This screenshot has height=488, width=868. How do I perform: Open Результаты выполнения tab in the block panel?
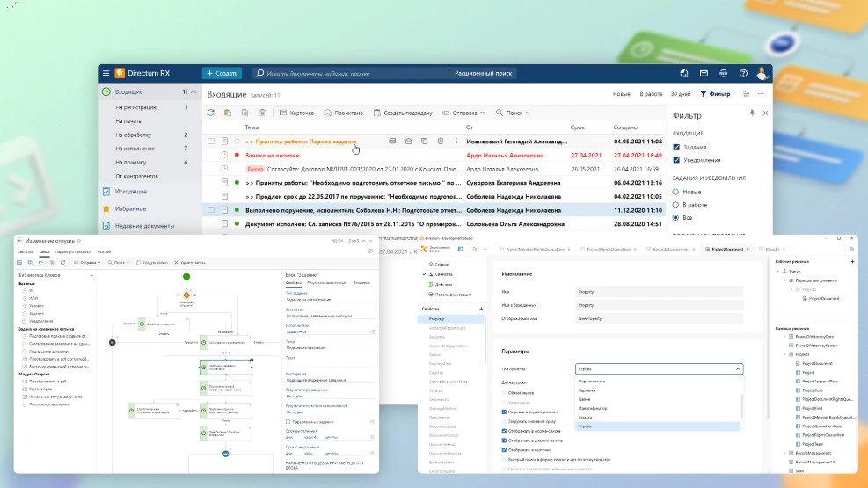pyautogui.click(x=326, y=283)
